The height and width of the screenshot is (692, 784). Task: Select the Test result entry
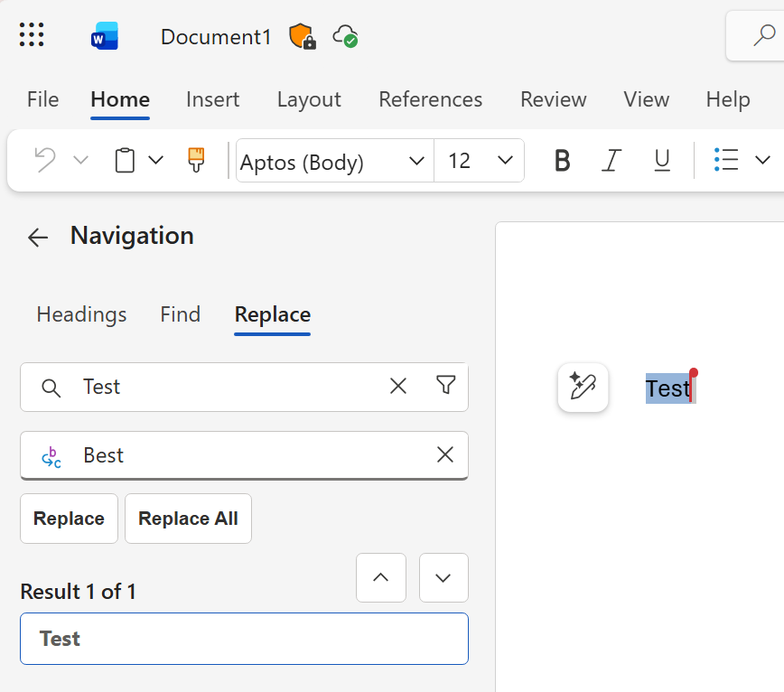pyautogui.click(x=244, y=639)
